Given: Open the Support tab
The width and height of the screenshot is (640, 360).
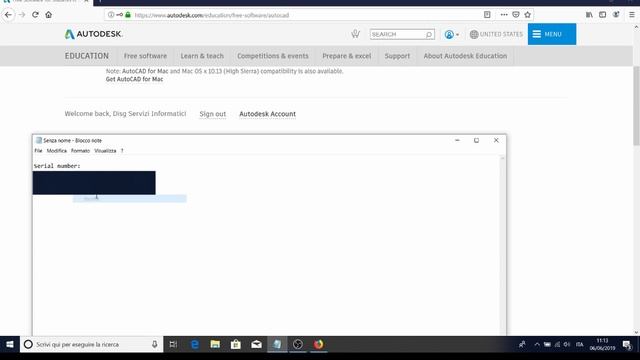Looking at the screenshot, I should pyautogui.click(x=397, y=56).
